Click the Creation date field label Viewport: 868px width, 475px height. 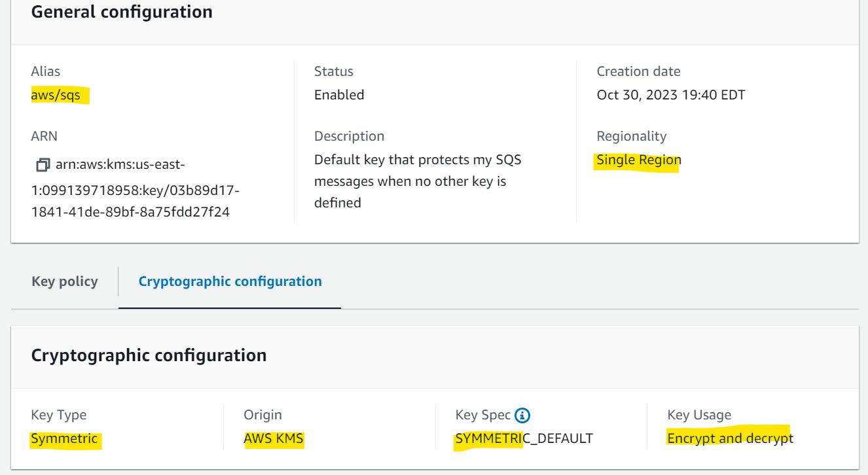639,71
